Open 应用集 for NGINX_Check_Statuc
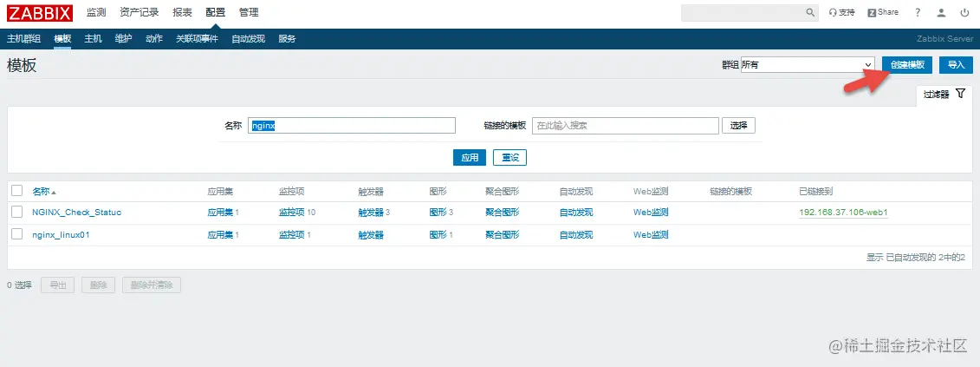Viewport: 980px width, 367px height. 220,213
